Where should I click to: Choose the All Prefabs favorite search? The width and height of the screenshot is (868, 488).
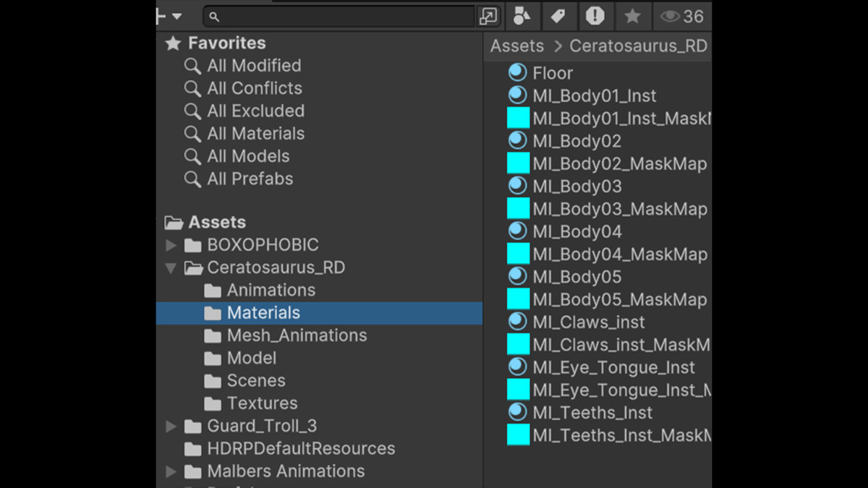[250, 179]
